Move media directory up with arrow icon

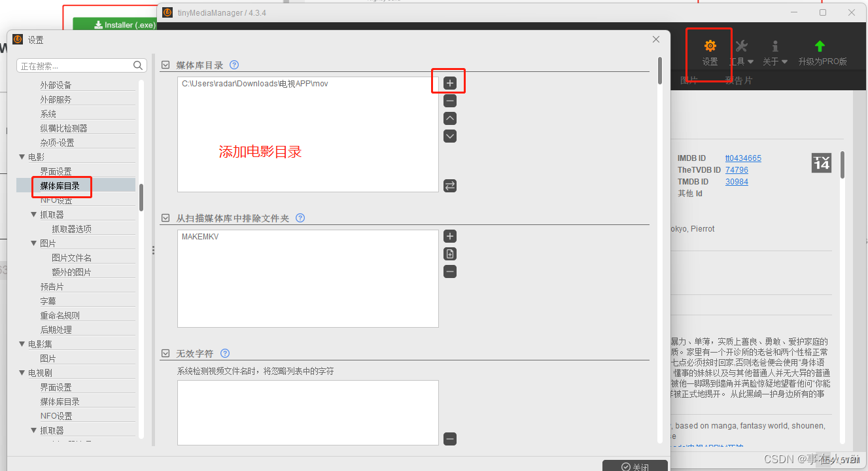point(449,118)
